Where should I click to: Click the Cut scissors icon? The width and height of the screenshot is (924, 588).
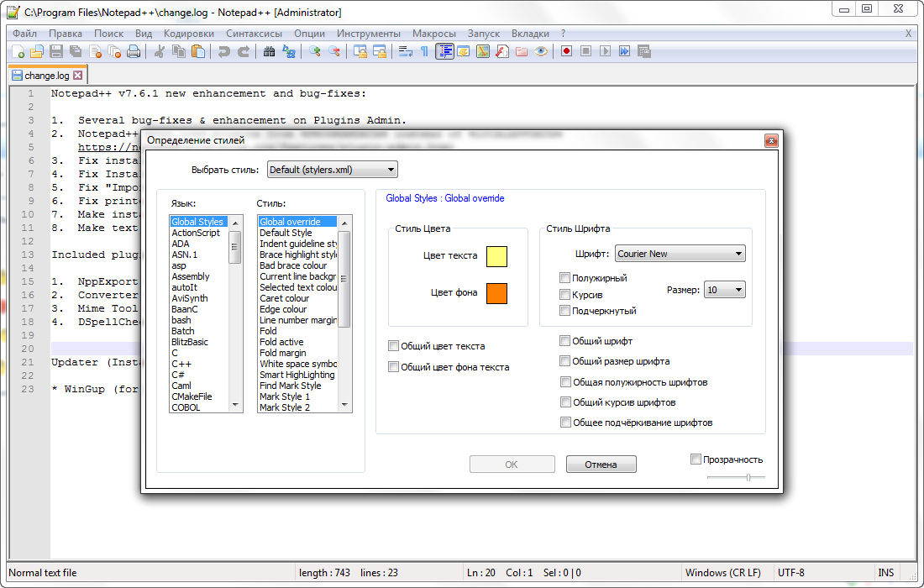click(160, 51)
